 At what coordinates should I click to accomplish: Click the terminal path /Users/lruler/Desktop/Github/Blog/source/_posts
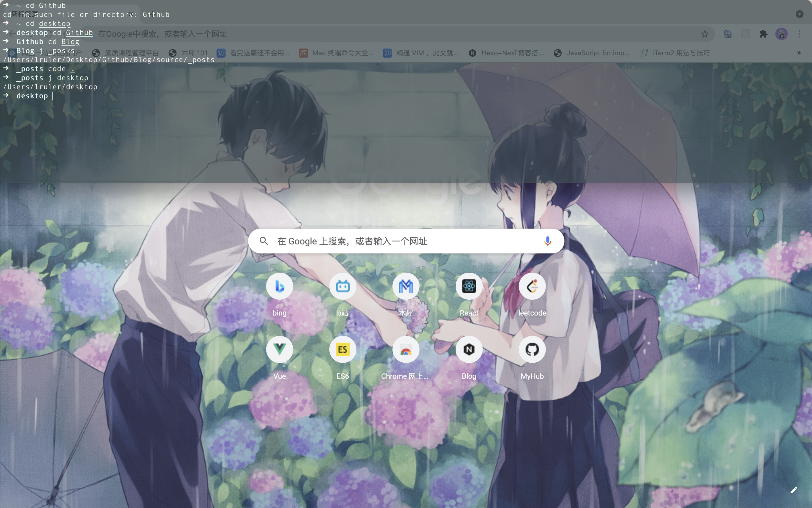point(109,60)
